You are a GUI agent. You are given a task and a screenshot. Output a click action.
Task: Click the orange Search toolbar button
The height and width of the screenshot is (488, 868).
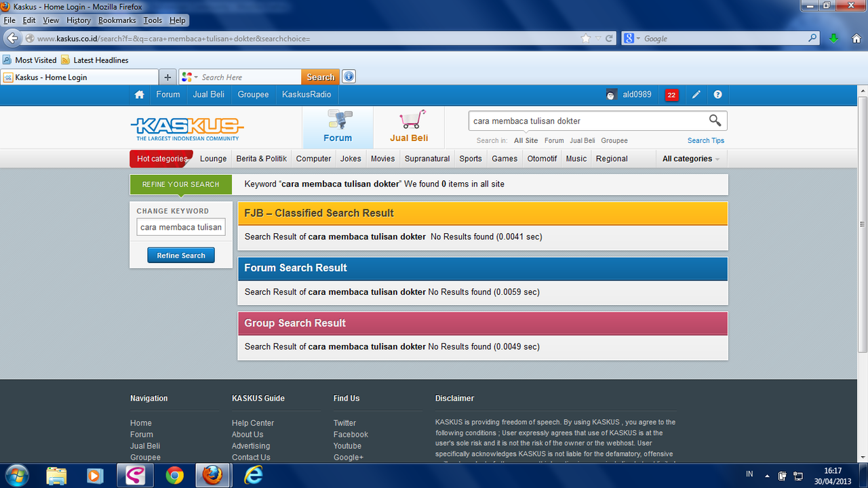click(320, 77)
